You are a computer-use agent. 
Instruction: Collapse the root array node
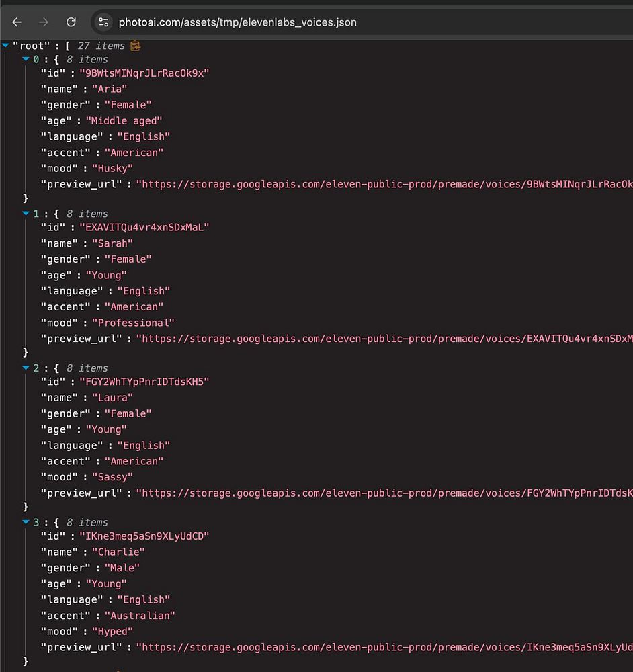click(5, 46)
